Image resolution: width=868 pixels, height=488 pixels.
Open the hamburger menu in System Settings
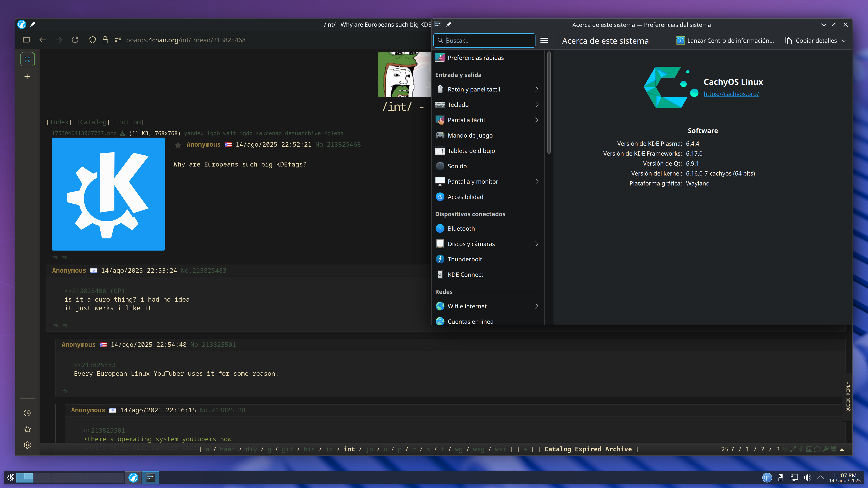tap(544, 40)
